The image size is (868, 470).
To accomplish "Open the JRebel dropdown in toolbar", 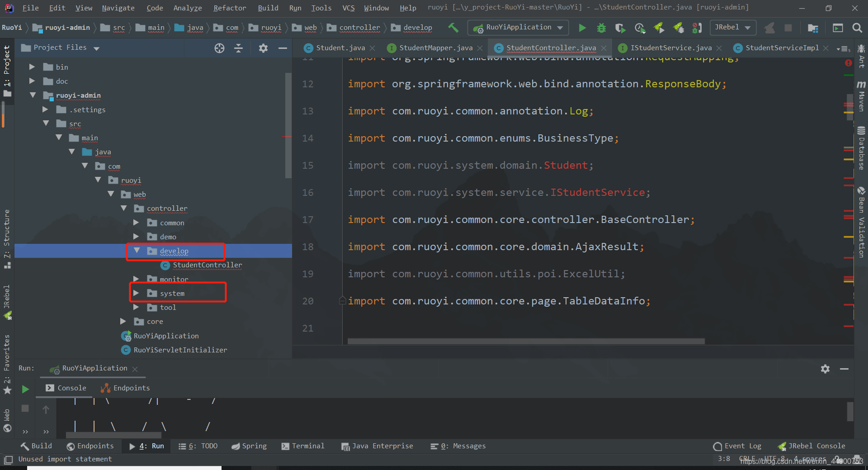I will (733, 28).
